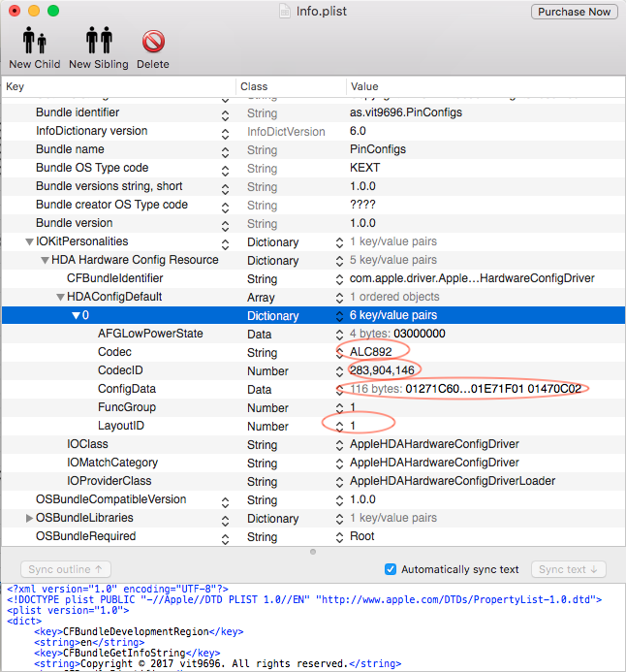This screenshot has width=626, height=672.
Task: Toggle Automatically sync text checkbox
Action: click(x=391, y=569)
